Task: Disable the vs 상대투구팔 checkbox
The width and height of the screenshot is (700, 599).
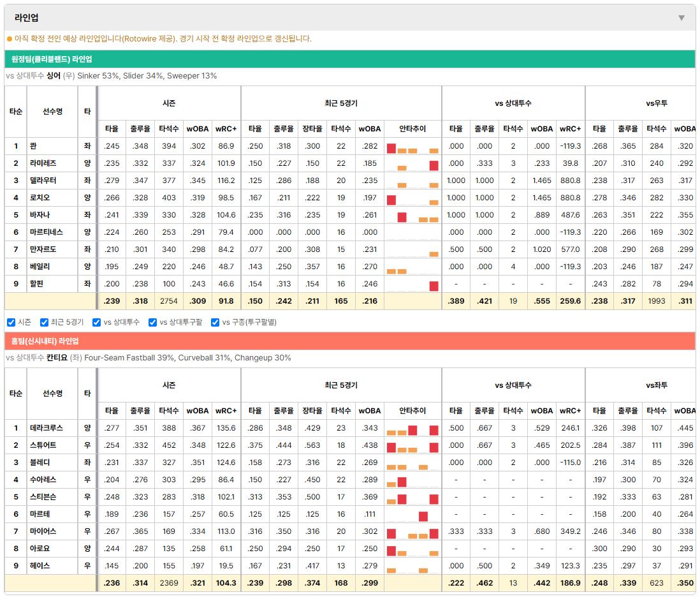Action: pos(152,323)
